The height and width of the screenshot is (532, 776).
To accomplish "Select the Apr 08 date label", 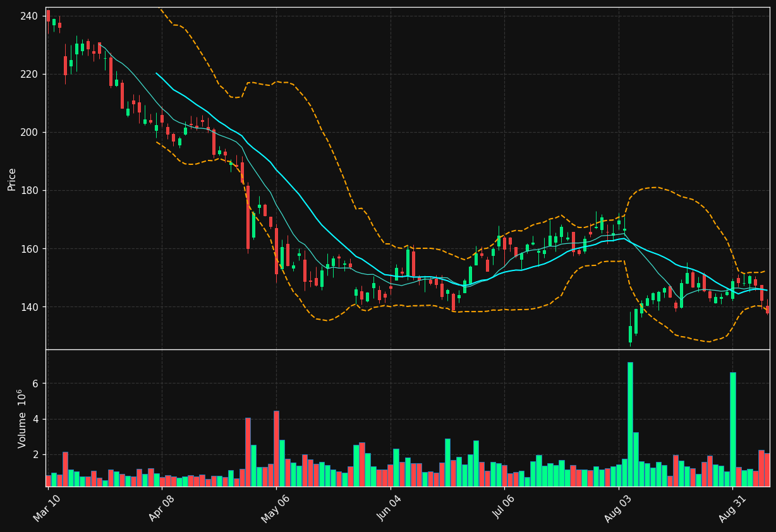I will point(161,509).
